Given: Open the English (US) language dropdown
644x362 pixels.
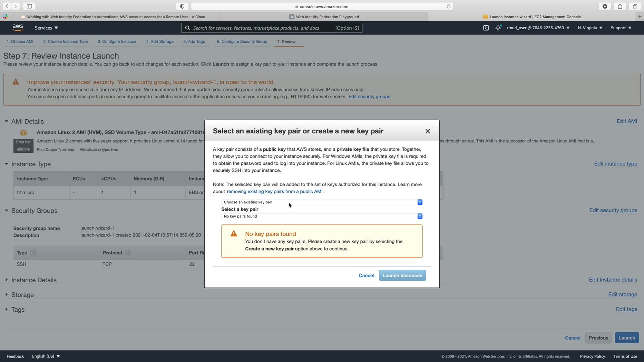Looking at the screenshot, I should 46,356.
